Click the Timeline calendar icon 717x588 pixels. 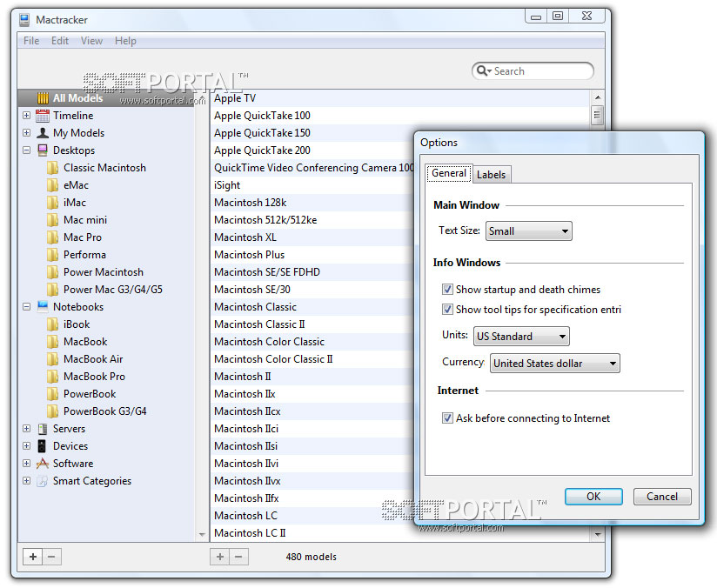[42, 115]
